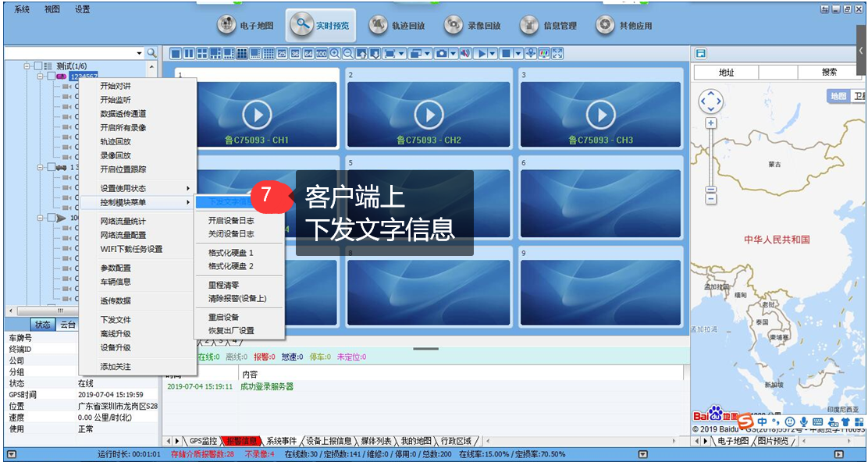Viewport: 868px width, 462px height.
Task: Switch to 轨迹回放 track playback module
Action: pyautogui.click(x=397, y=26)
